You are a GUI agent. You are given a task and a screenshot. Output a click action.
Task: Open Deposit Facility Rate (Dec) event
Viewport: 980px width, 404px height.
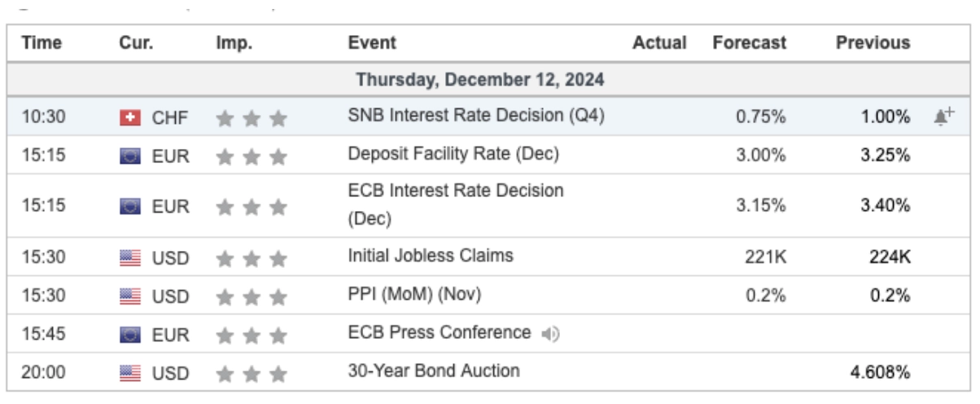pyautogui.click(x=453, y=153)
